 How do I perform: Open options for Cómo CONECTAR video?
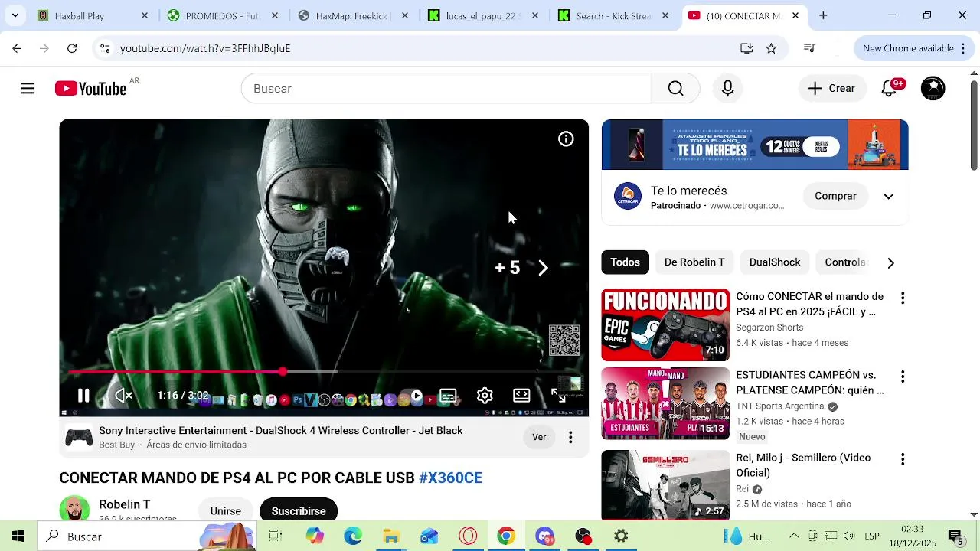[903, 298]
